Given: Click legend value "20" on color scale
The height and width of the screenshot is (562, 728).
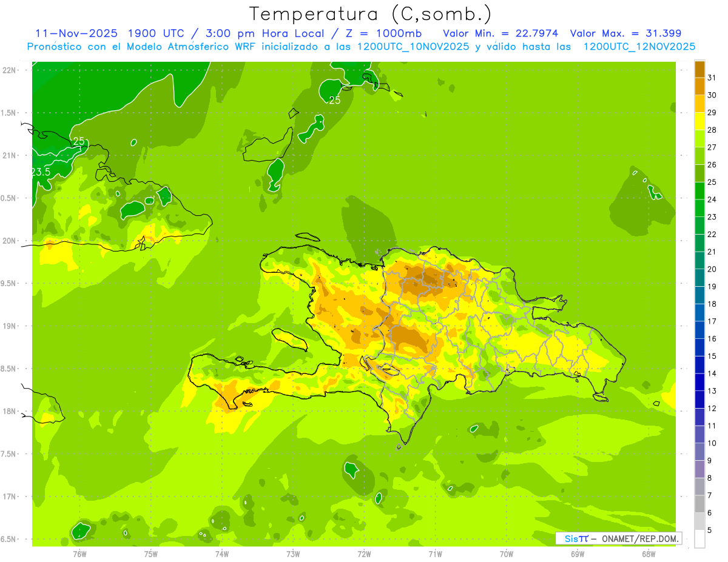Looking at the screenshot, I should 712,269.
